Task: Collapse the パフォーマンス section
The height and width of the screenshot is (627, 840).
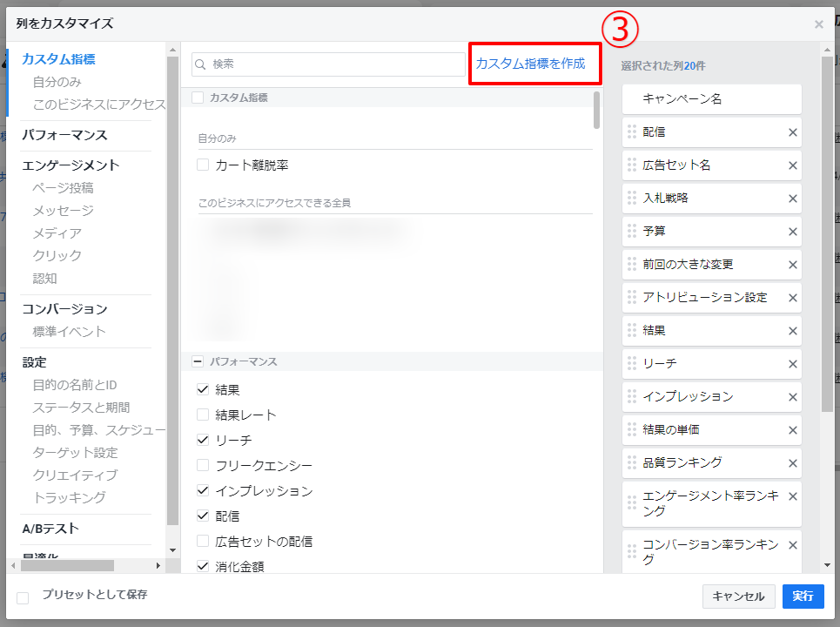Action: pyautogui.click(x=198, y=361)
